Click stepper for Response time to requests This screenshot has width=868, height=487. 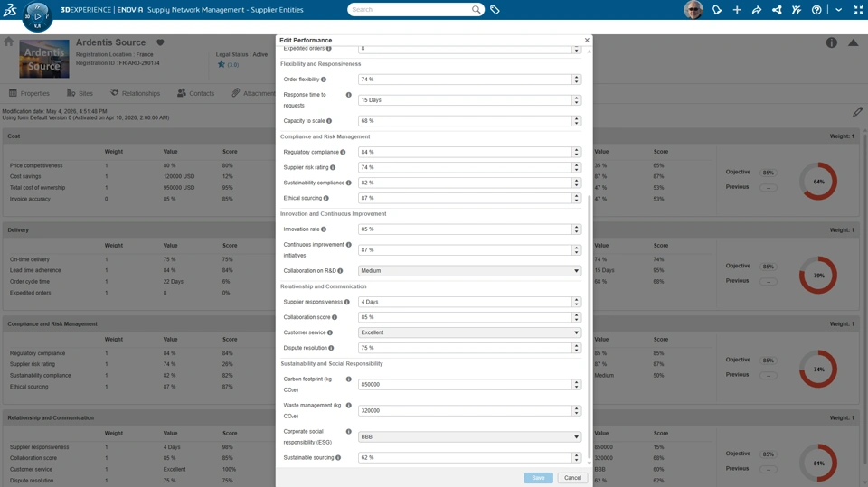[576, 100]
